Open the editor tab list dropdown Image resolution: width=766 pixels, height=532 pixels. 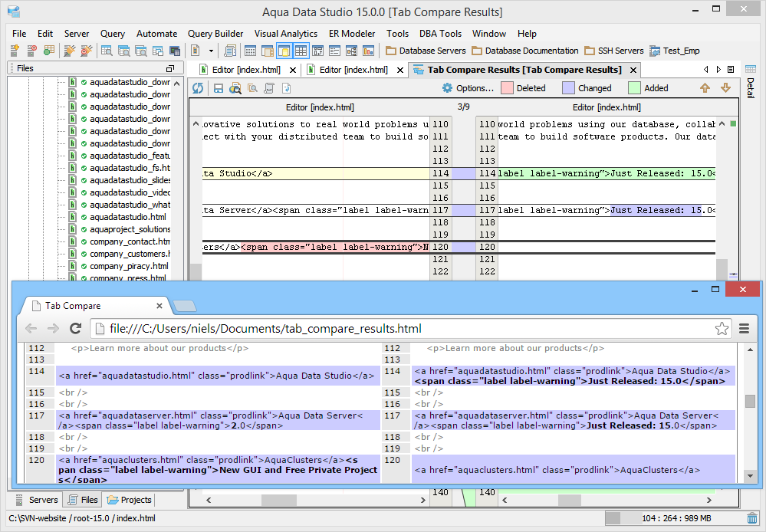731,70
